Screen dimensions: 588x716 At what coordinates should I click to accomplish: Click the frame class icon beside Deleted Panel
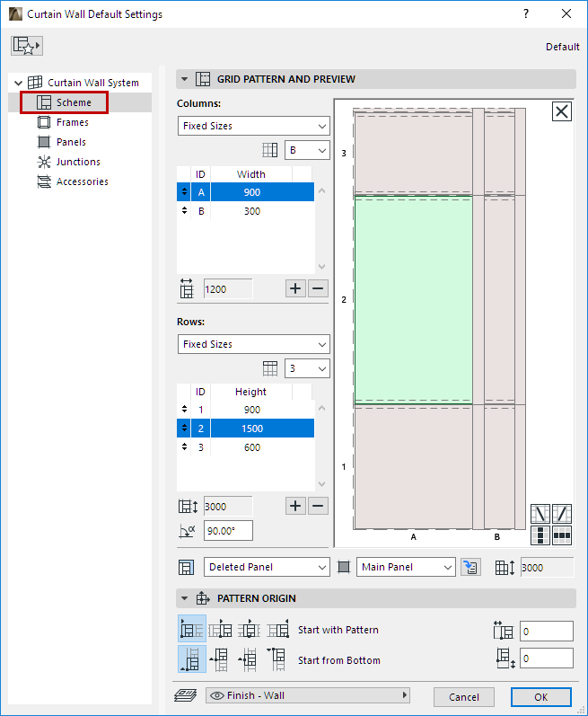pyautogui.click(x=186, y=567)
